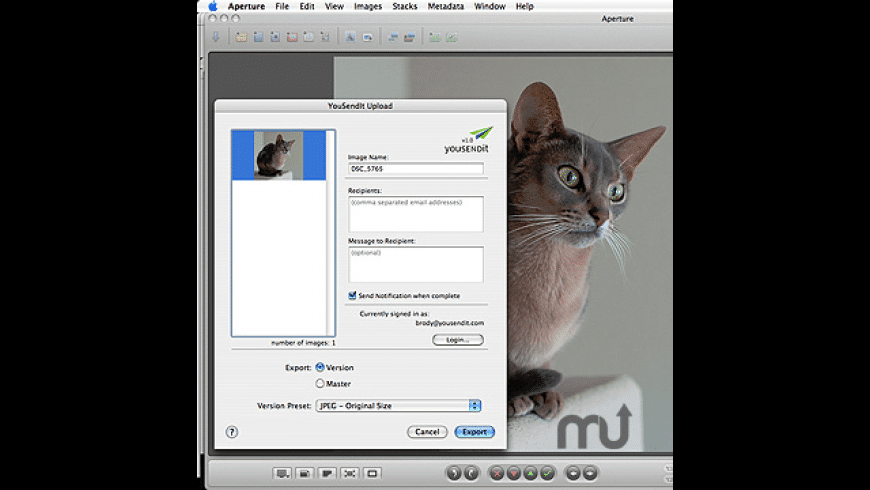Click the Message to Recipient box

[x=416, y=264]
